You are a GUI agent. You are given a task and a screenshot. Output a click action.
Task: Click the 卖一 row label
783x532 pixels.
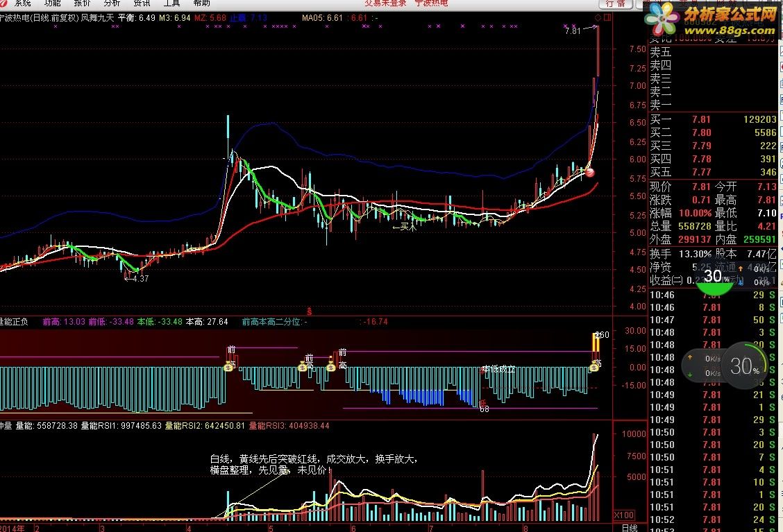point(661,105)
